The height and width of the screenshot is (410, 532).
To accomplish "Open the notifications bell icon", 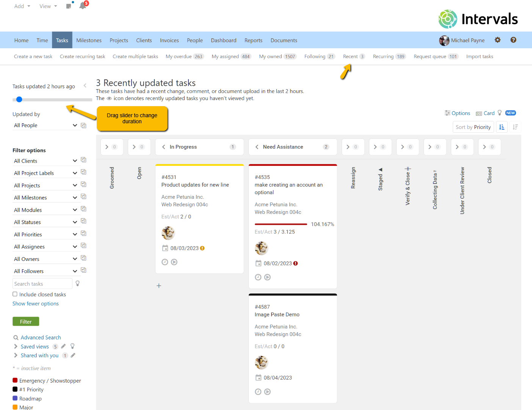I will pyautogui.click(x=83, y=6).
